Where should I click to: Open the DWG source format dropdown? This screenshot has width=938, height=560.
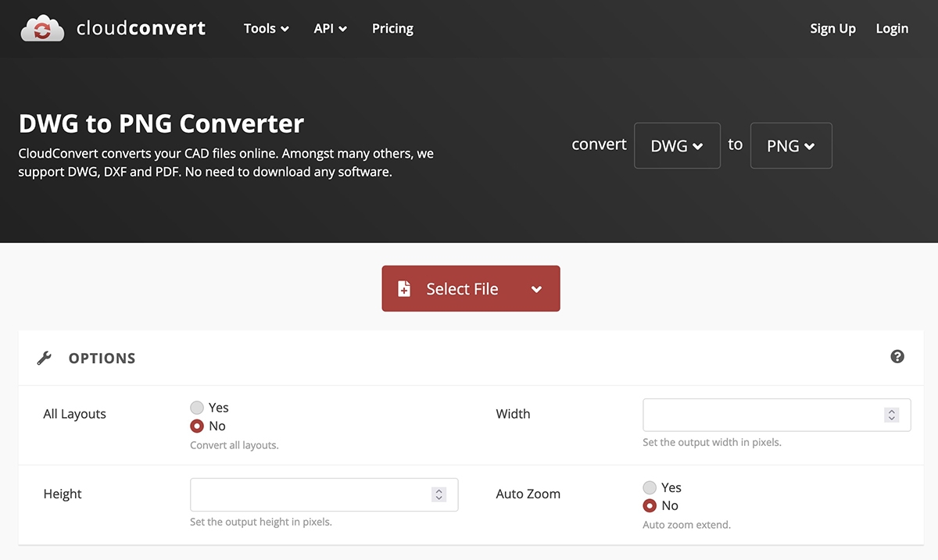click(x=677, y=145)
